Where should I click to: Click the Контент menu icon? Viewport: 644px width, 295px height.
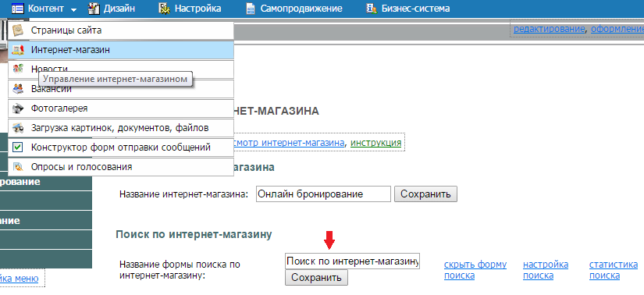tap(18, 9)
